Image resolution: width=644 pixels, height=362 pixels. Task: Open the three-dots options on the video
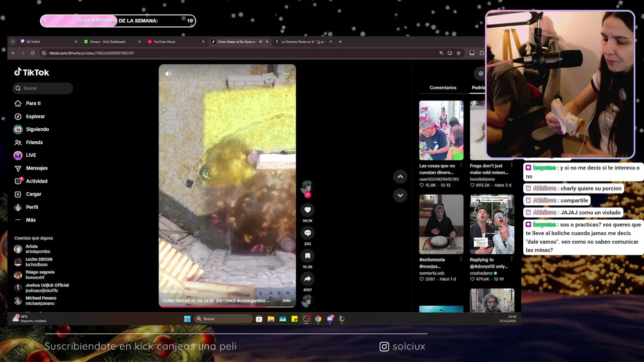click(x=286, y=74)
